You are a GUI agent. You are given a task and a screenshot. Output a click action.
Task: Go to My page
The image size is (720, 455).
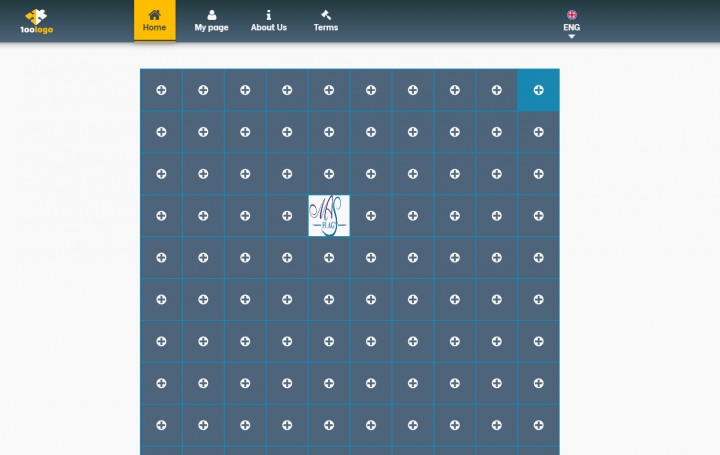tap(211, 21)
